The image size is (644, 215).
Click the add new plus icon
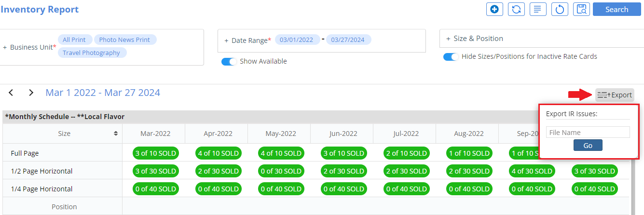pyautogui.click(x=494, y=9)
